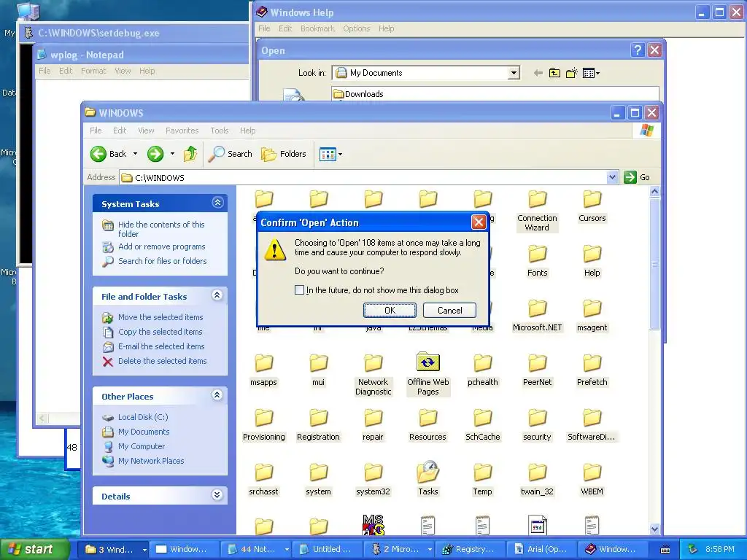Screen dimensions: 747x560
Task: Click 'Add or remove programs' link
Action: coord(161,246)
